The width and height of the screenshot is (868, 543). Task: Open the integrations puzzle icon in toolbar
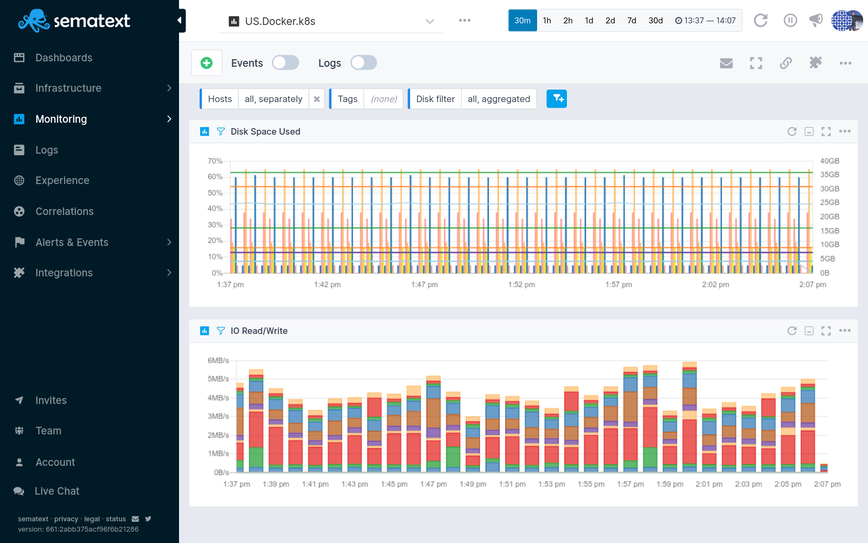tap(815, 63)
